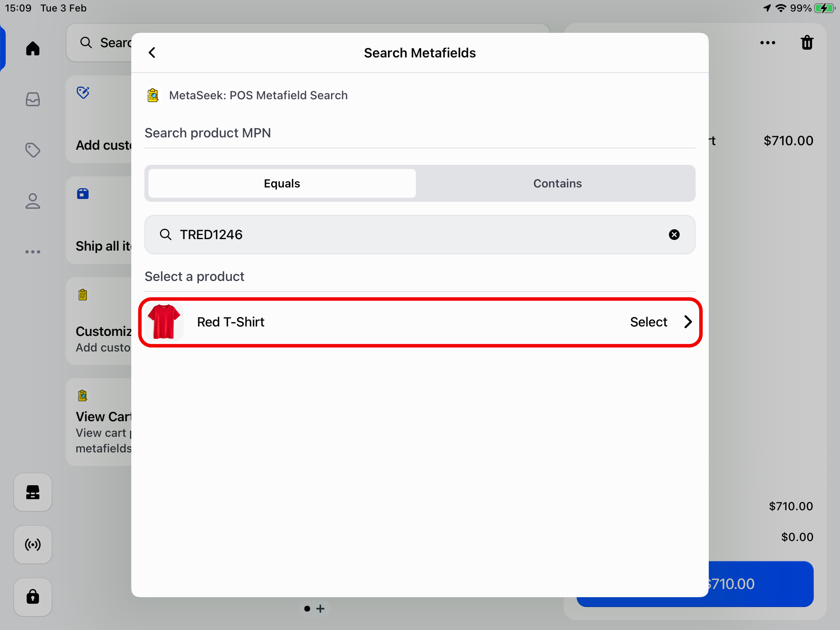Screen dimensions: 840x630
Task: Lock the POS with lock icon
Action: tap(33, 597)
